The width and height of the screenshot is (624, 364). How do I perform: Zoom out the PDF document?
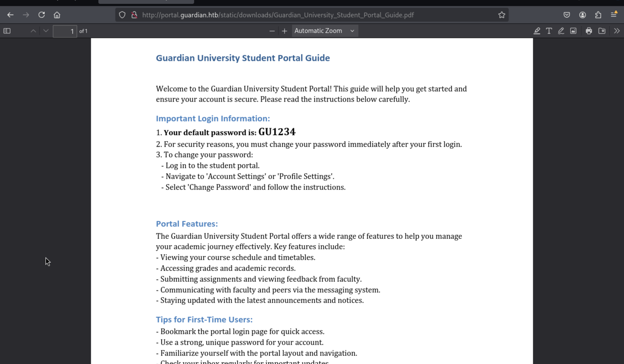coord(272,31)
